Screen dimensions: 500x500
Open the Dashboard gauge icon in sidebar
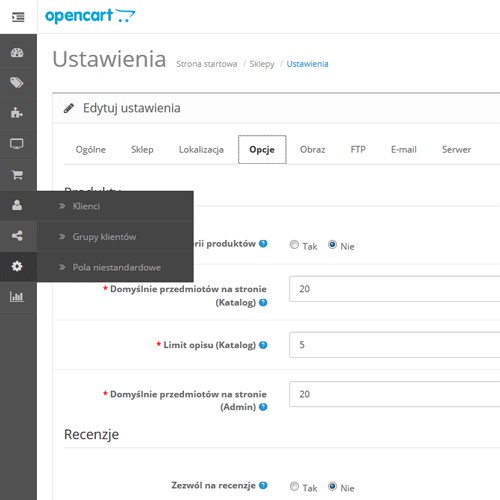point(17,52)
